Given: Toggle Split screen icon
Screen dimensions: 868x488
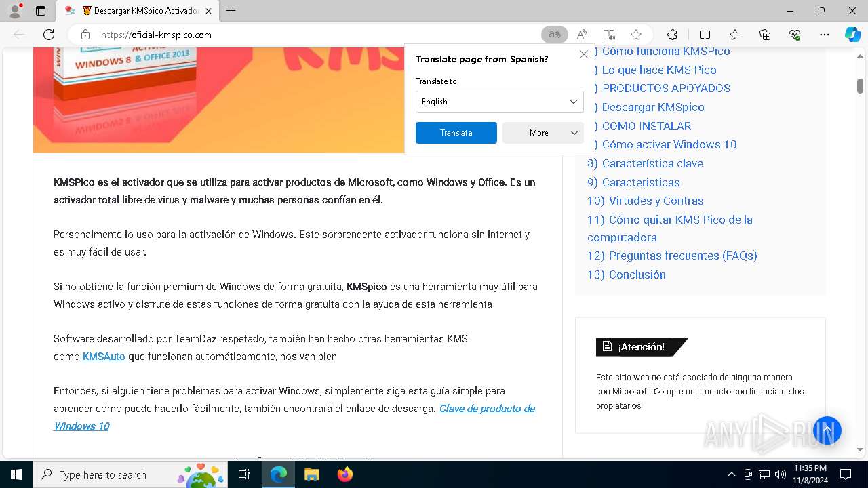Looking at the screenshot, I should pos(705,35).
